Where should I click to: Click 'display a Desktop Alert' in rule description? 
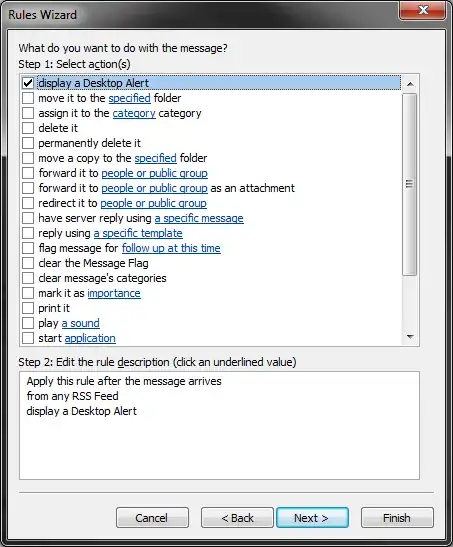pos(82,411)
